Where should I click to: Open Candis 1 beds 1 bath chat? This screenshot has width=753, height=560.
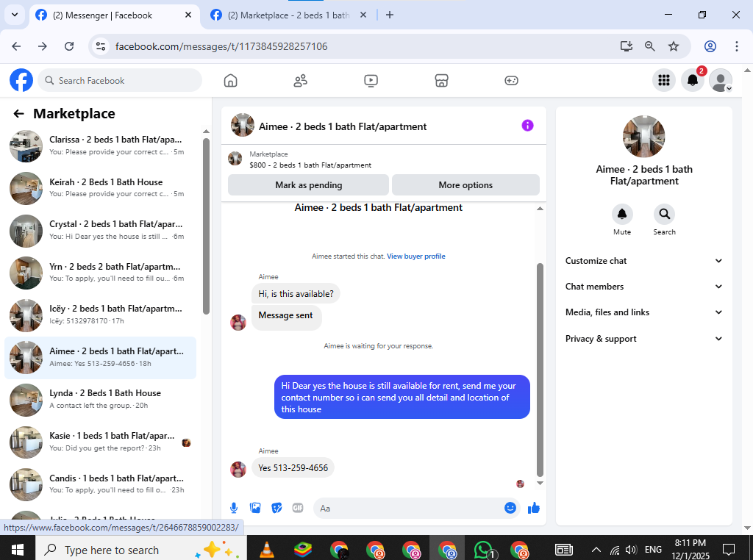coord(101,484)
